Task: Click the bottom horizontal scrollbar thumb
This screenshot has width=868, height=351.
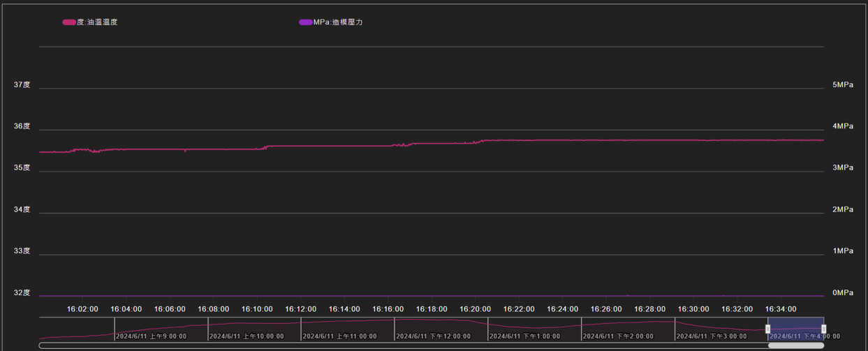Action: pyautogui.click(x=796, y=345)
